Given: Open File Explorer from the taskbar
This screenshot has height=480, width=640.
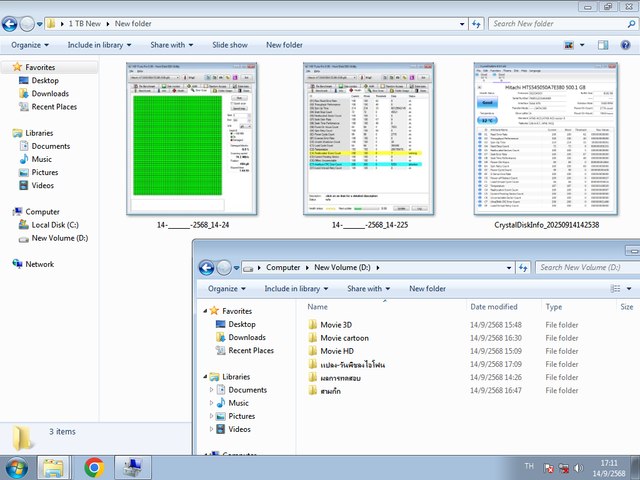Looking at the screenshot, I should pyautogui.click(x=53, y=467).
